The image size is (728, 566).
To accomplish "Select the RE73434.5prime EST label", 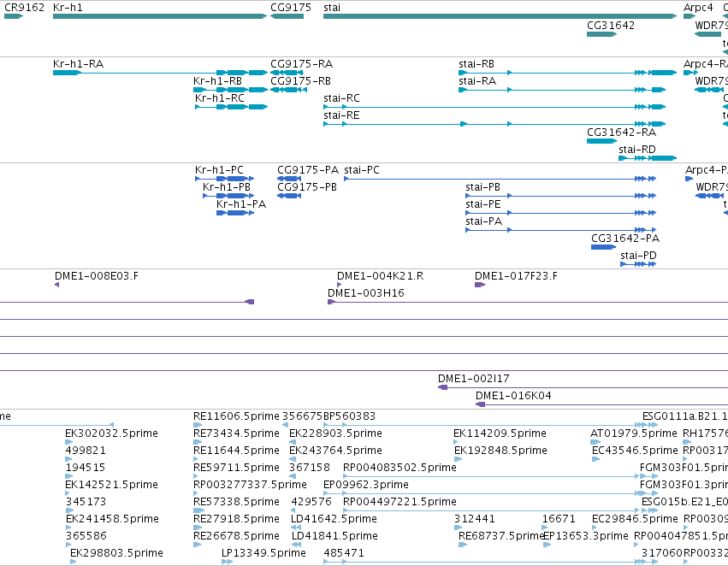I will 236,433.
